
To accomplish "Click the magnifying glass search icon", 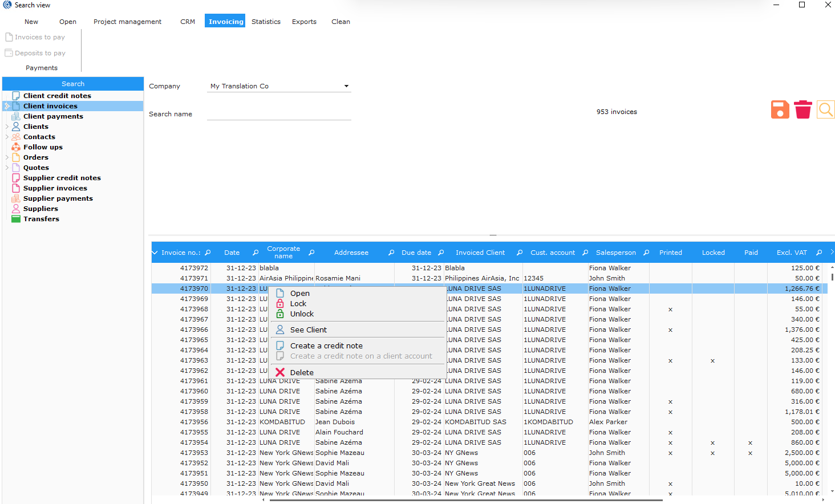I will (825, 109).
